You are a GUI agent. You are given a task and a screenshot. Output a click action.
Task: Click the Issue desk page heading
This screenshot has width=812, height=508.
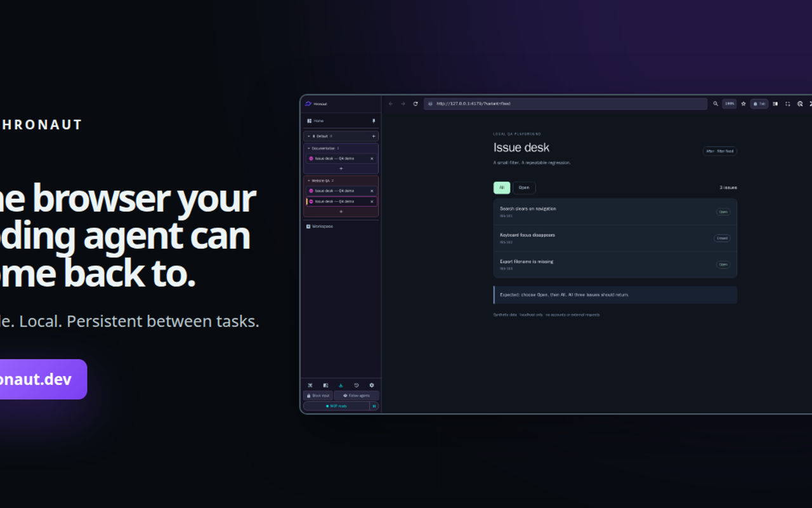(x=521, y=147)
